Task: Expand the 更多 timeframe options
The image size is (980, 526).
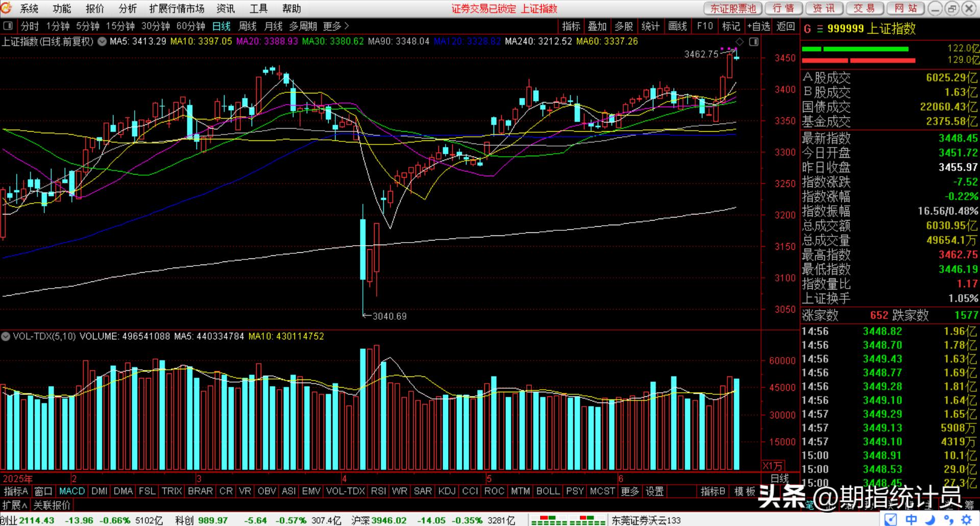Action: click(x=336, y=26)
